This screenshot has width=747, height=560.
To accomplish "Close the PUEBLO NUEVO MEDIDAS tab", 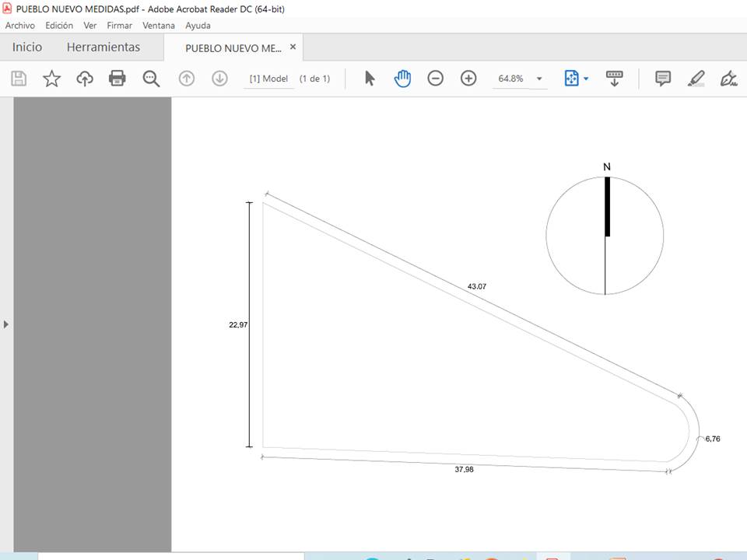I will tap(293, 47).
